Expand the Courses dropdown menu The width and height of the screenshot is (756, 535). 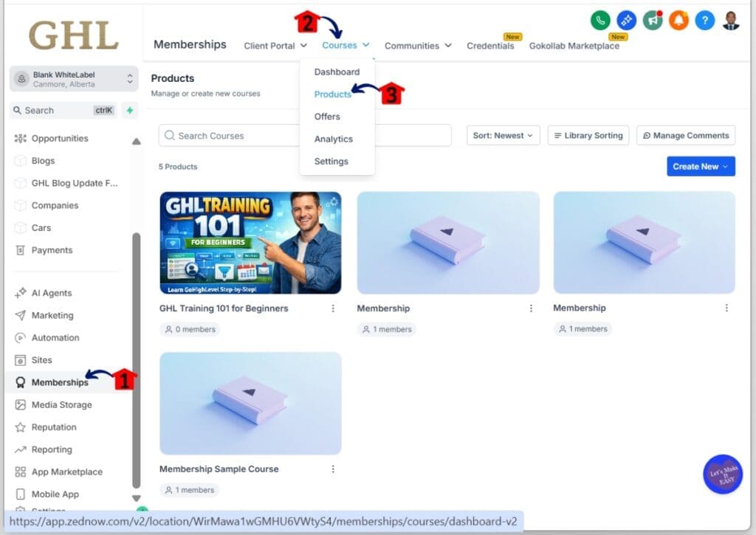[x=346, y=45]
